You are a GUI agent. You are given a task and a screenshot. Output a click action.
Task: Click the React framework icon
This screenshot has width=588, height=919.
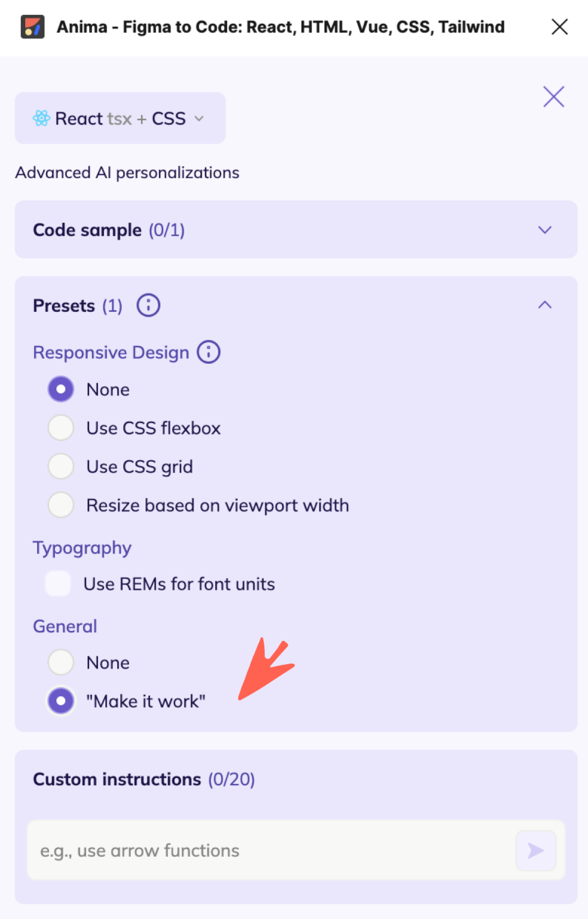[41, 118]
